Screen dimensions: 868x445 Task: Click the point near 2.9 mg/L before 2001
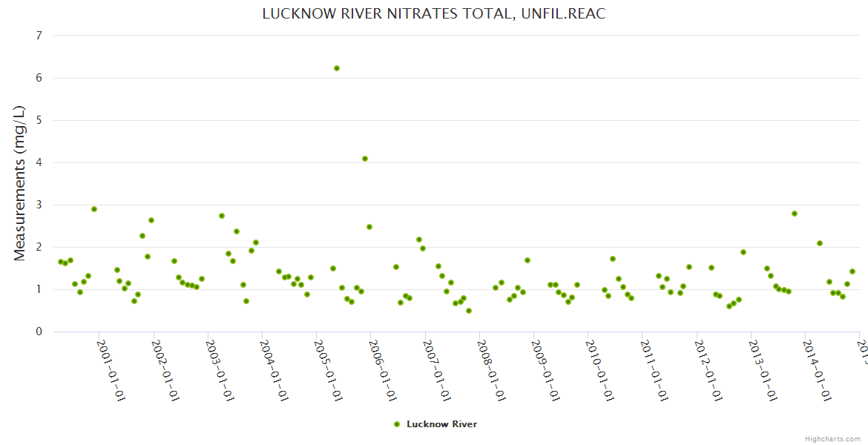(94, 209)
